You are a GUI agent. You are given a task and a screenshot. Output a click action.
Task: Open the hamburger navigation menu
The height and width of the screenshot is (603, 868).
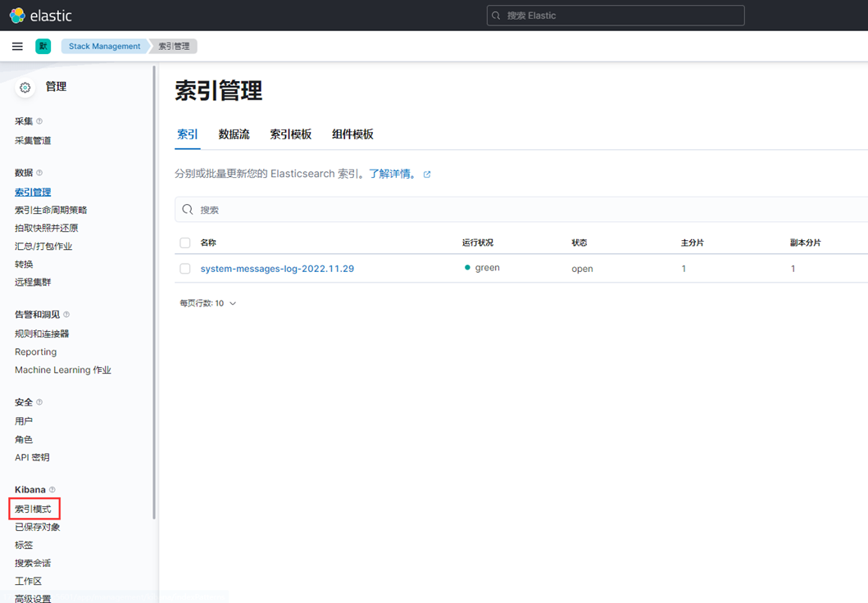(x=18, y=47)
